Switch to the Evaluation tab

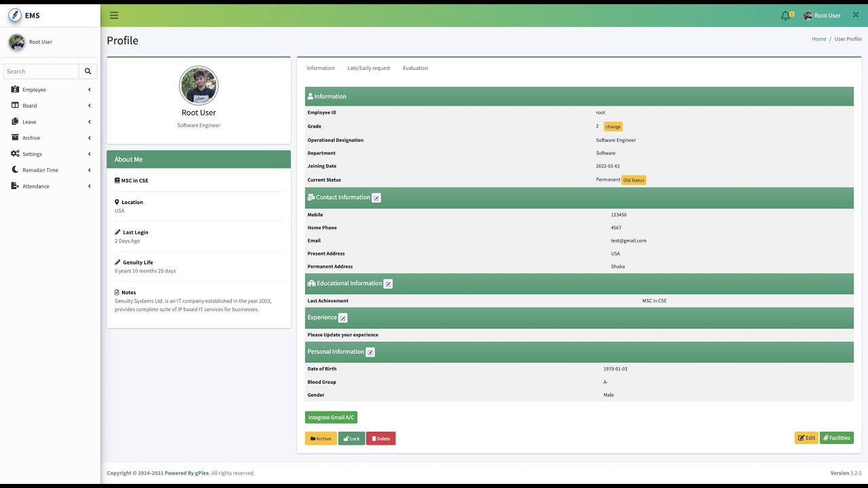click(415, 68)
